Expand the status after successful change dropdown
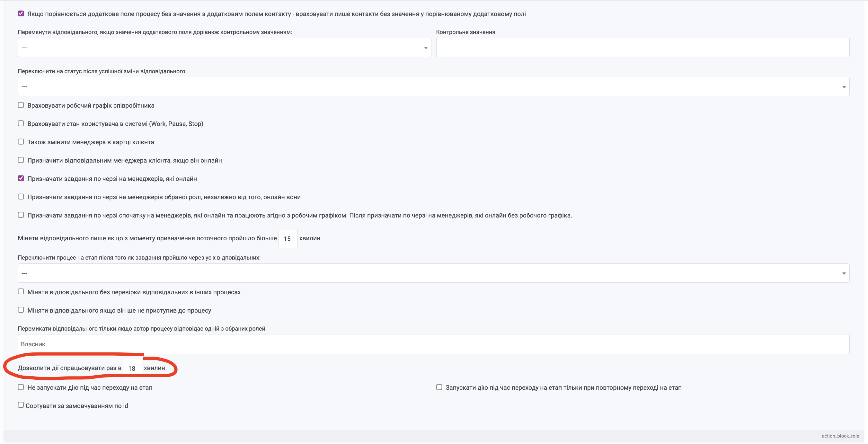The height and width of the screenshot is (444, 868). pyautogui.click(x=433, y=86)
